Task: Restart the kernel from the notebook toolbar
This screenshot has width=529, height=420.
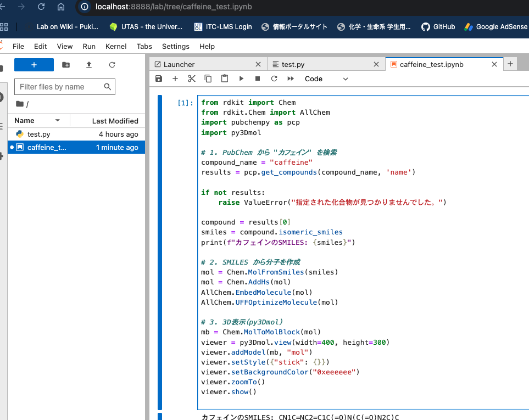Action: (274, 79)
